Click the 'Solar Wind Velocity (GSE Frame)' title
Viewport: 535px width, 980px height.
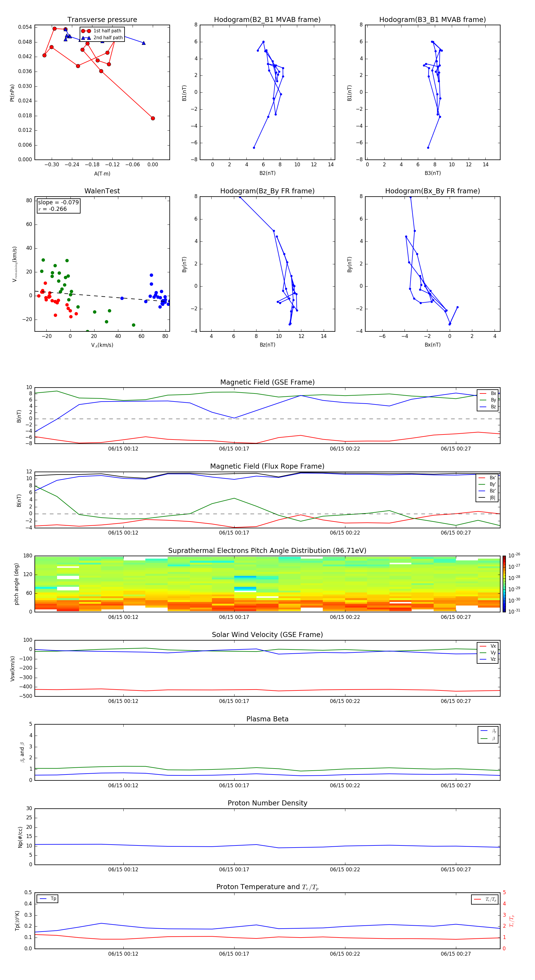click(267, 635)
